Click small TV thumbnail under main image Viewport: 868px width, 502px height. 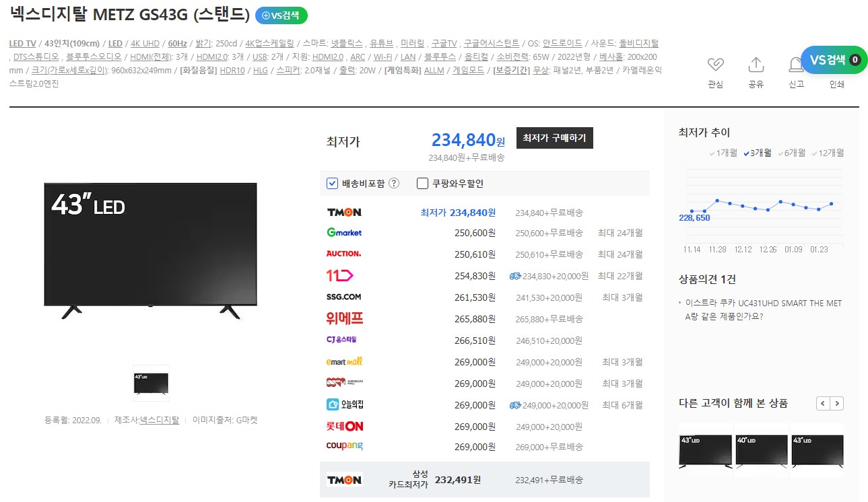pos(151,383)
